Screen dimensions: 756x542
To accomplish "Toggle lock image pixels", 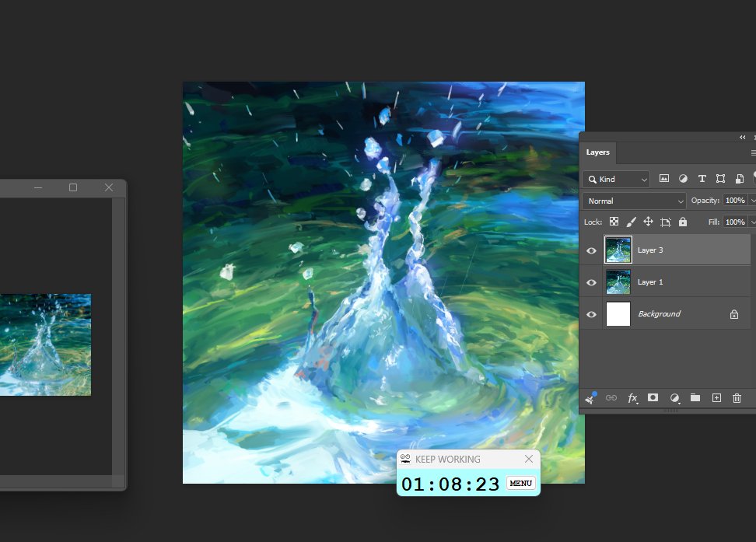I will coord(631,222).
